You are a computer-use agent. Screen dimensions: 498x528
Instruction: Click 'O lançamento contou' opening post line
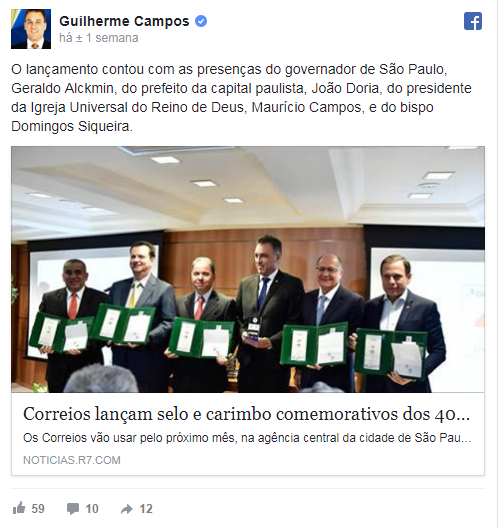[78, 69]
